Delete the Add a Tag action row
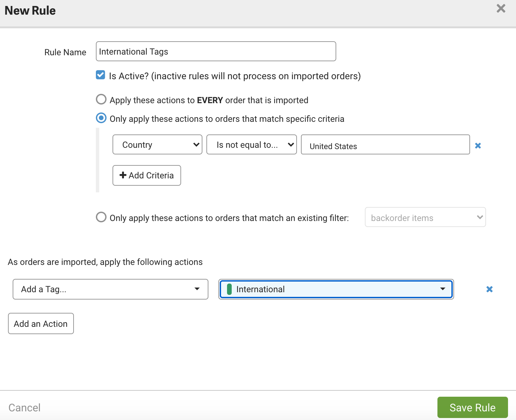Viewport: 516px width, 420px height. point(489,289)
